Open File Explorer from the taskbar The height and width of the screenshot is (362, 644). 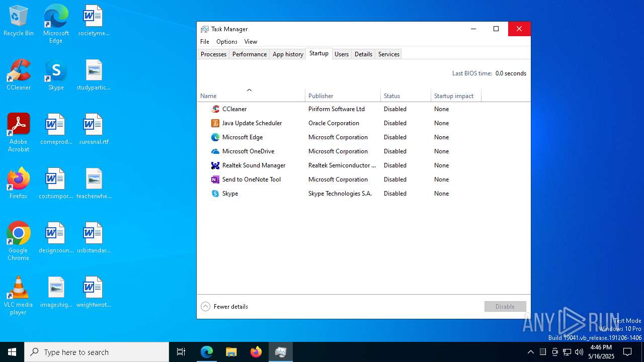231,352
